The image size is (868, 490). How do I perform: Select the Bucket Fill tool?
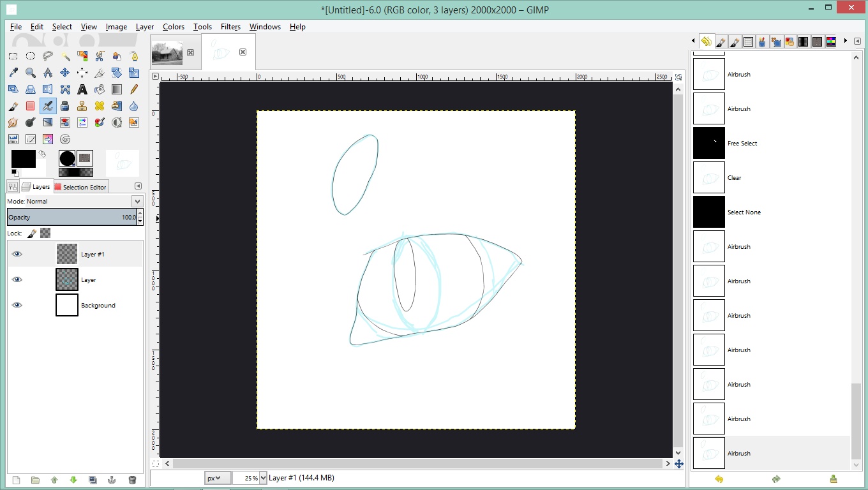[100, 89]
